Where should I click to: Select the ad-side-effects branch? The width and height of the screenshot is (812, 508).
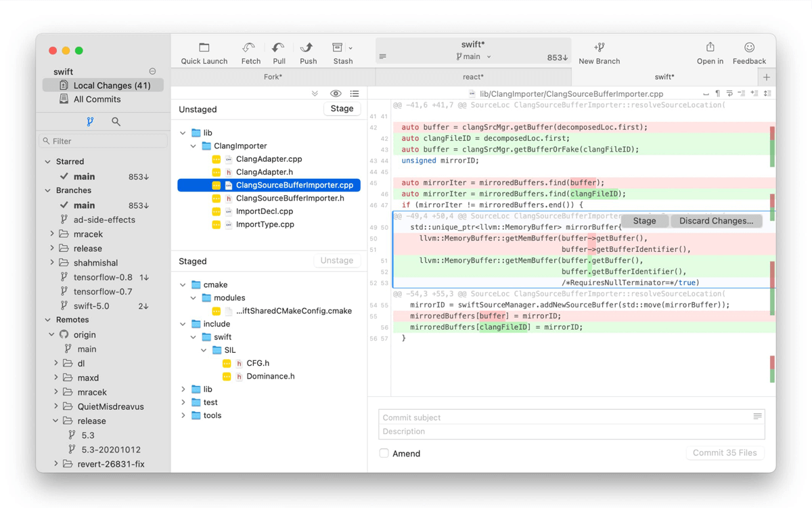point(103,219)
